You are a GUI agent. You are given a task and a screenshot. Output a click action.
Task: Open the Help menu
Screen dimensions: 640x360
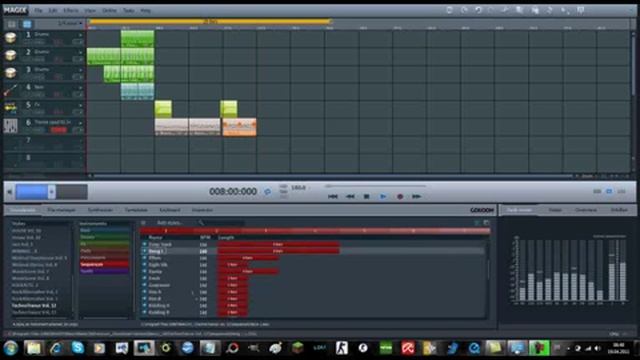145,10
